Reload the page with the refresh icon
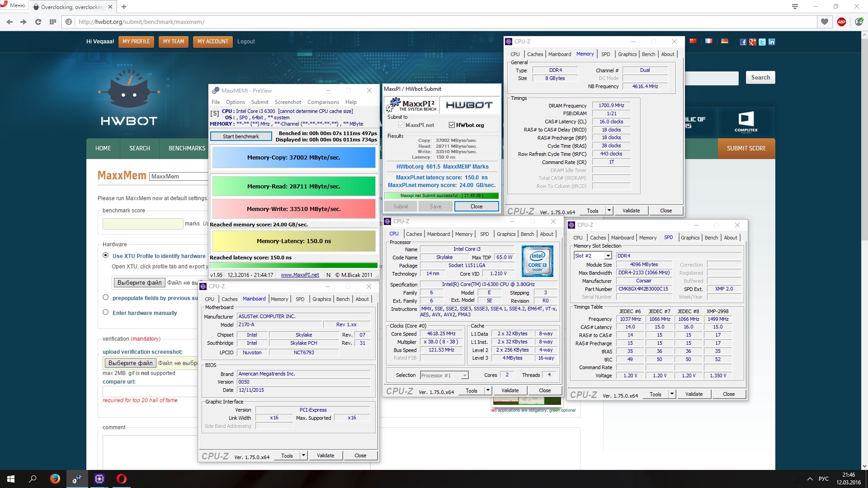868x488 pixels. [38, 22]
